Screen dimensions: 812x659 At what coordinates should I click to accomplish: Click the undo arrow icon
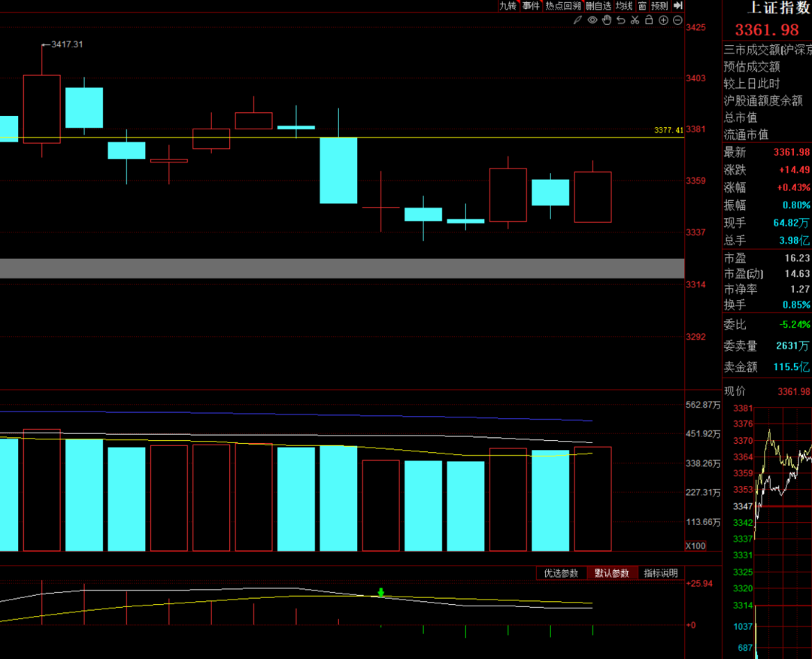tap(621, 20)
